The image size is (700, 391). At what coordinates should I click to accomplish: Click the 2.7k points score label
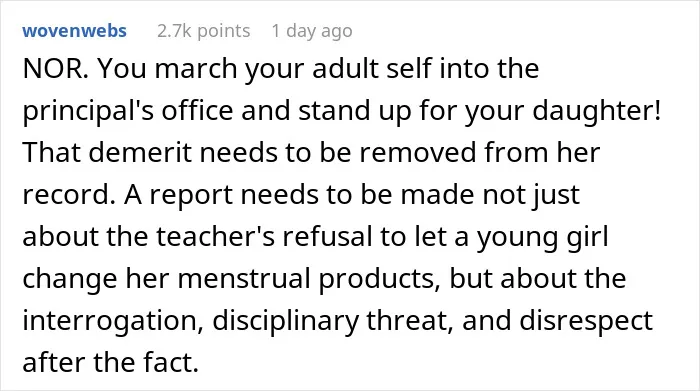pyautogui.click(x=204, y=31)
